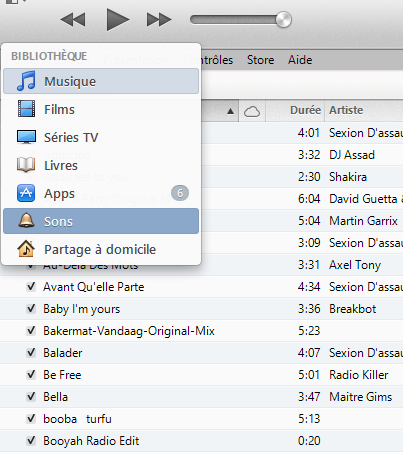This screenshot has width=403, height=454.
Task: Click the 6:04 duration cell
Action: point(309,199)
